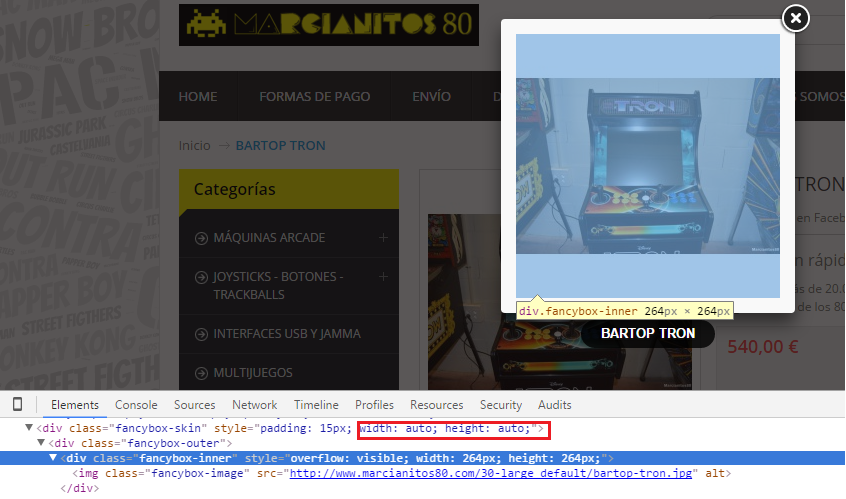Switch to the Resources tab
The image size is (846, 499).
click(x=436, y=405)
